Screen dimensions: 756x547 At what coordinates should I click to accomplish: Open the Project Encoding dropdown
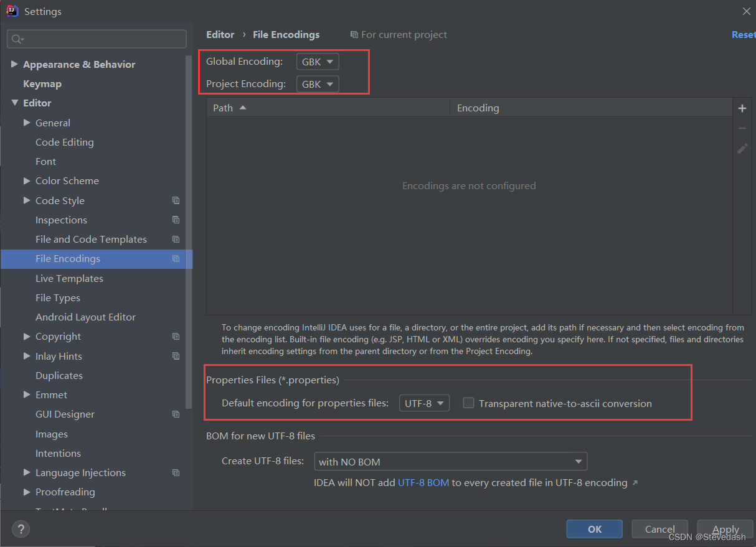[x=318, y=84]
